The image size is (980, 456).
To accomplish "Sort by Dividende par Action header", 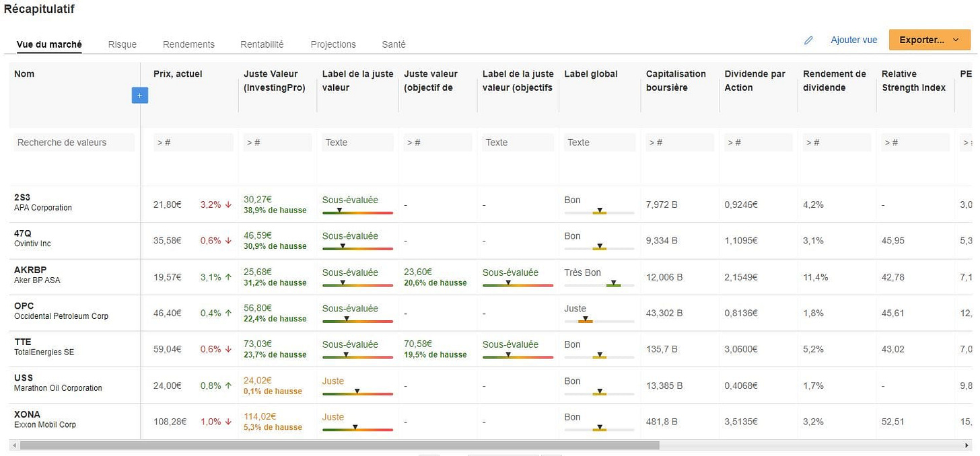I will click(755, 81).
